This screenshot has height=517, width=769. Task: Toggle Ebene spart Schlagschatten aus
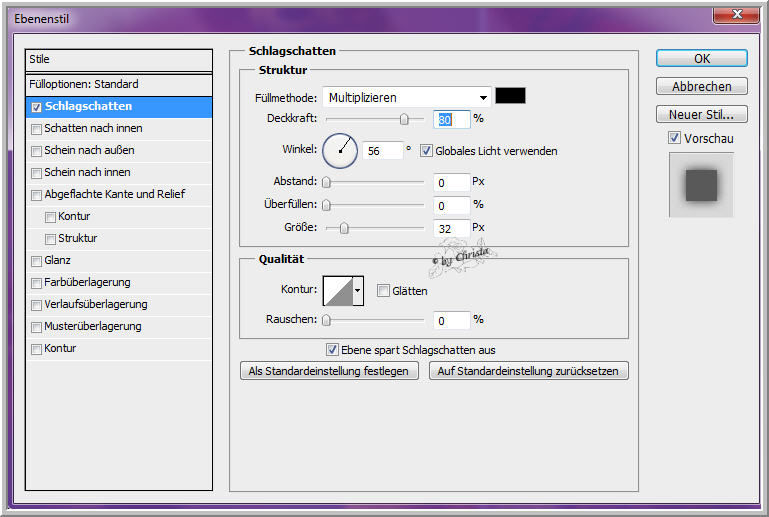pos(332,349)
